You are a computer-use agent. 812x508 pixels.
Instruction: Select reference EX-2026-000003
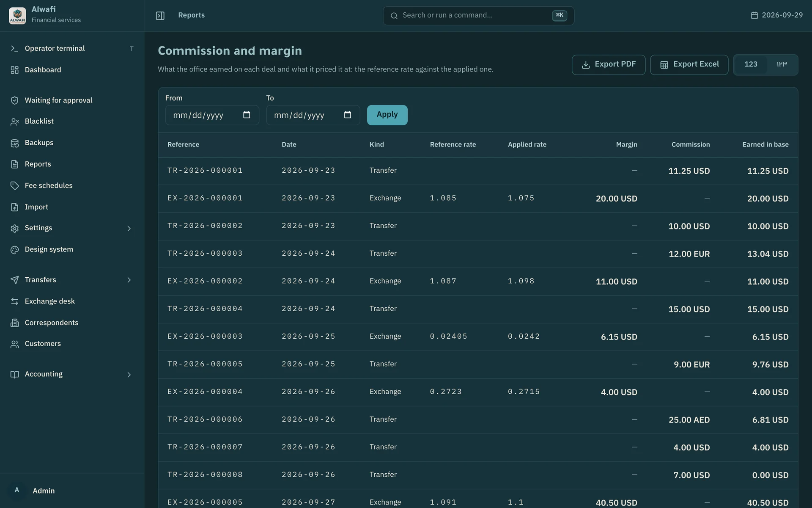point(205,337)
